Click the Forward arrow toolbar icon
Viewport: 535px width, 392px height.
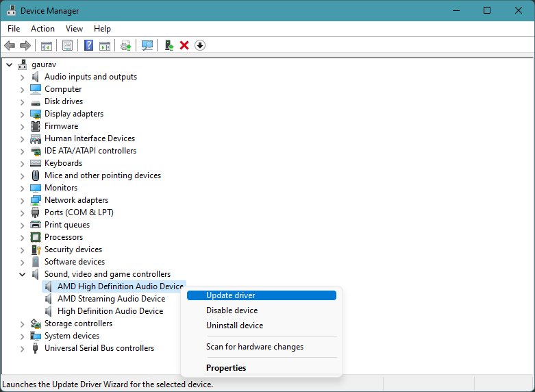point(25,45)
